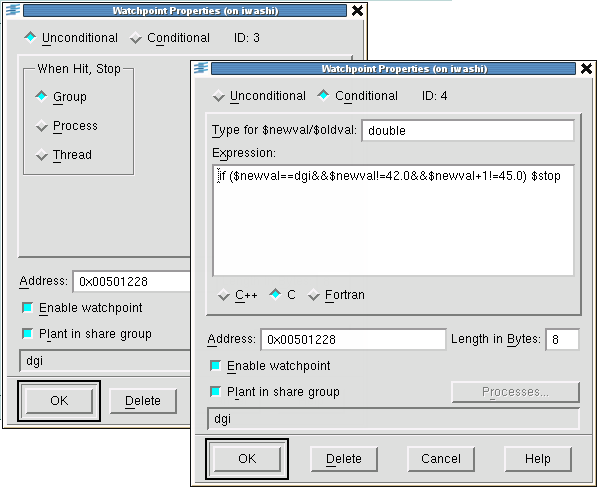Select Conditional in the ID 4 dialog
This screenshot has height=487, width=600.
click(x=323, y=96)
